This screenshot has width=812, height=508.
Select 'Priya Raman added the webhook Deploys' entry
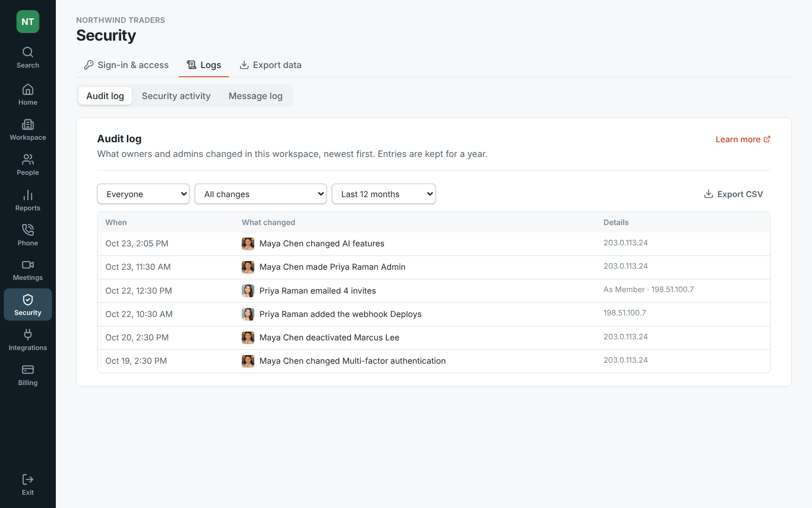click(x=434, y=314)
